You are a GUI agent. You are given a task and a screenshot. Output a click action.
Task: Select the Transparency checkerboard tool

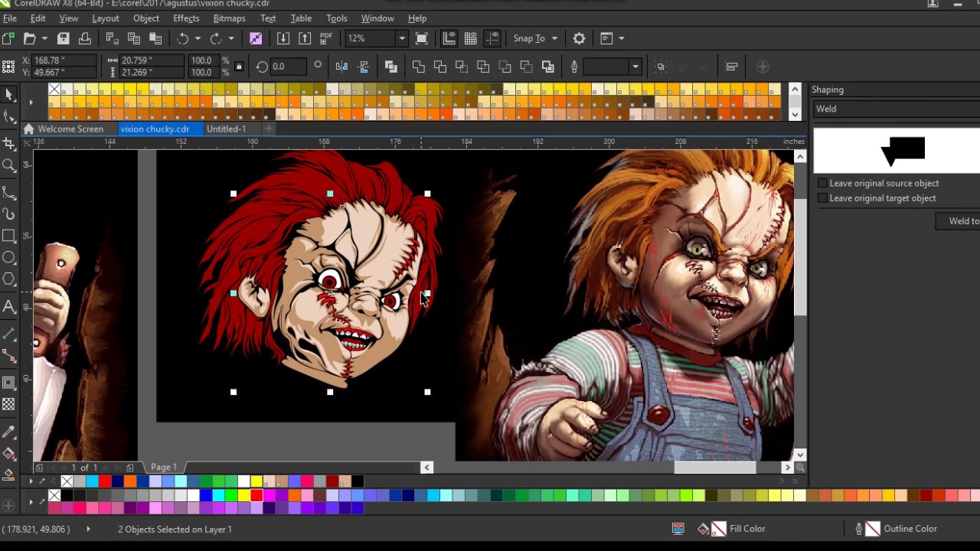coord(9,404)
